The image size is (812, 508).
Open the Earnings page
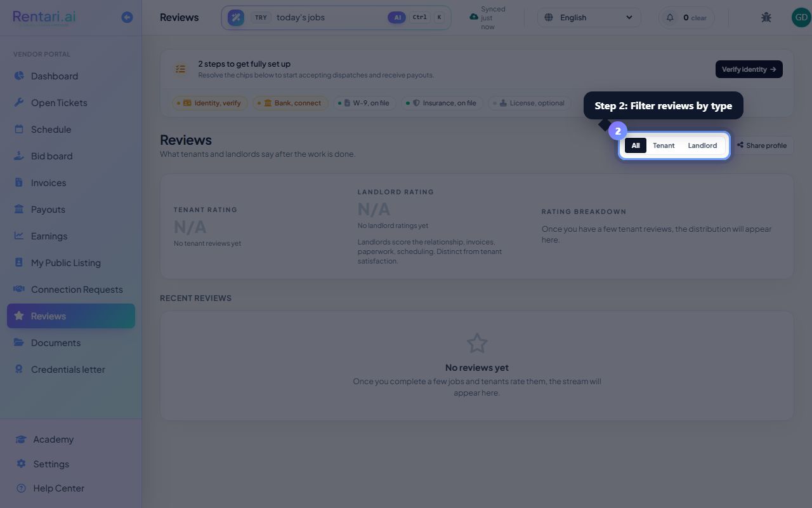[x=71, y=236]
